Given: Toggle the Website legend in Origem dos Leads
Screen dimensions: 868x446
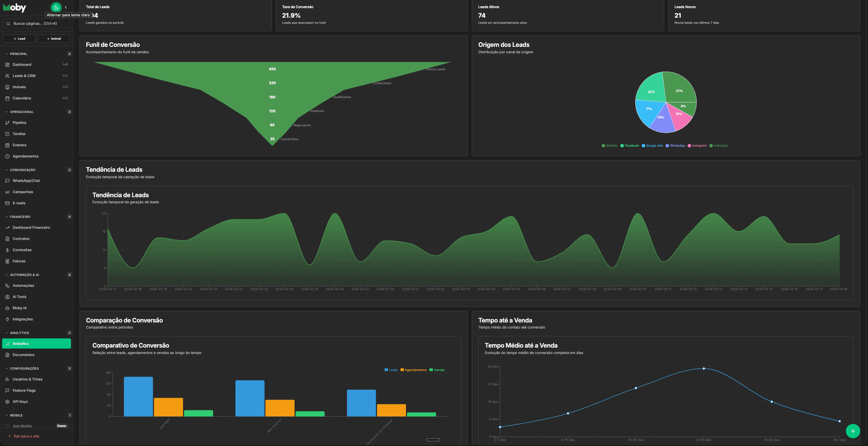Looking at the screenshot, I should coord(610,145).
